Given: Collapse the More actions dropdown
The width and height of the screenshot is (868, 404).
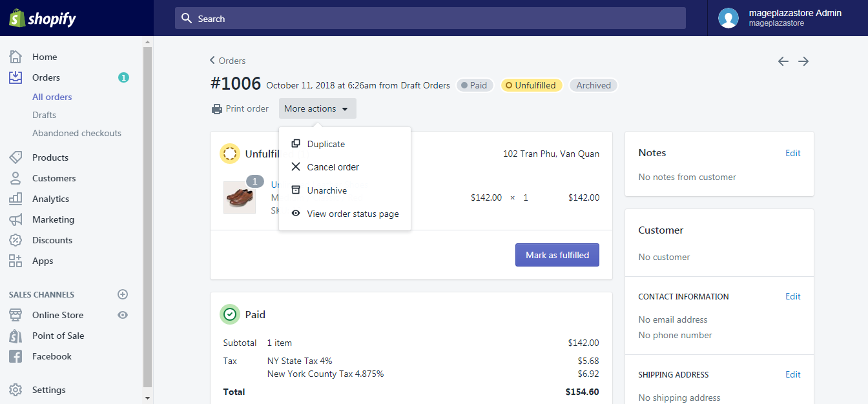Looking at the screenshot, I should [317, 108].
